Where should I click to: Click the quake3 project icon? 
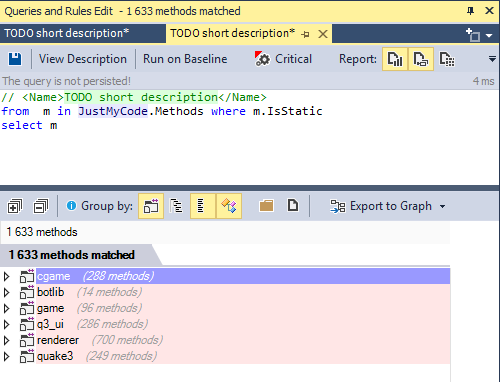pyautogui.click(x=27, y=356)
